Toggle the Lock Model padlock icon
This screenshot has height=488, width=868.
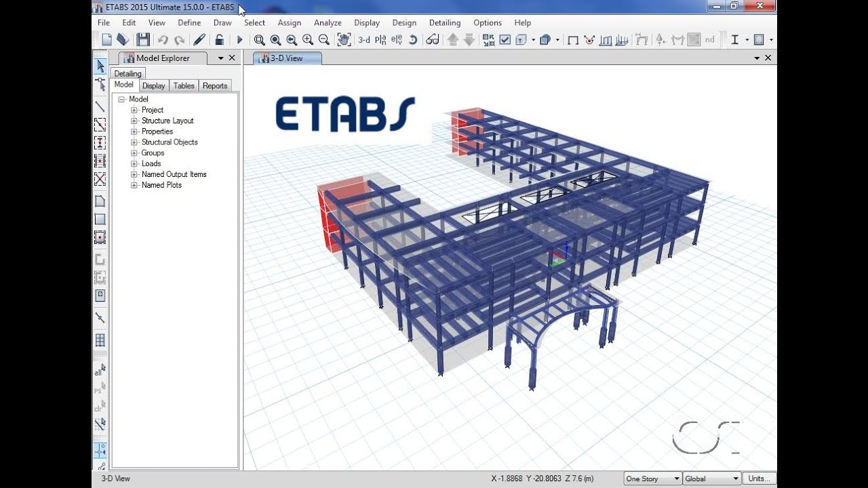click(219, 40)
